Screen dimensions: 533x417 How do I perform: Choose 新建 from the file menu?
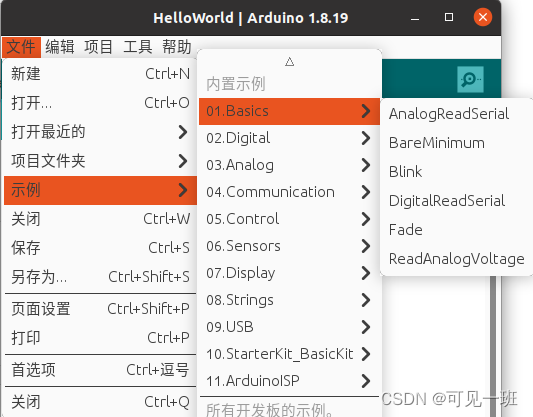[x=100, y=74]
